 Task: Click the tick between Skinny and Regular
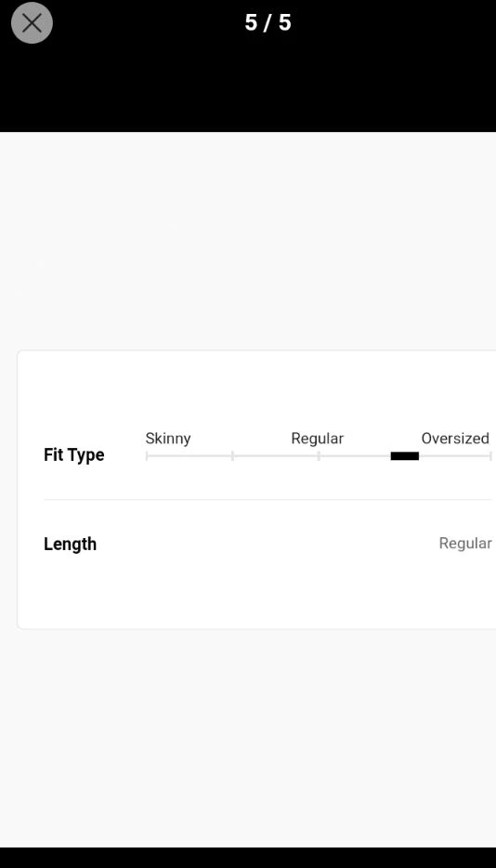click(x=232, y=456)
